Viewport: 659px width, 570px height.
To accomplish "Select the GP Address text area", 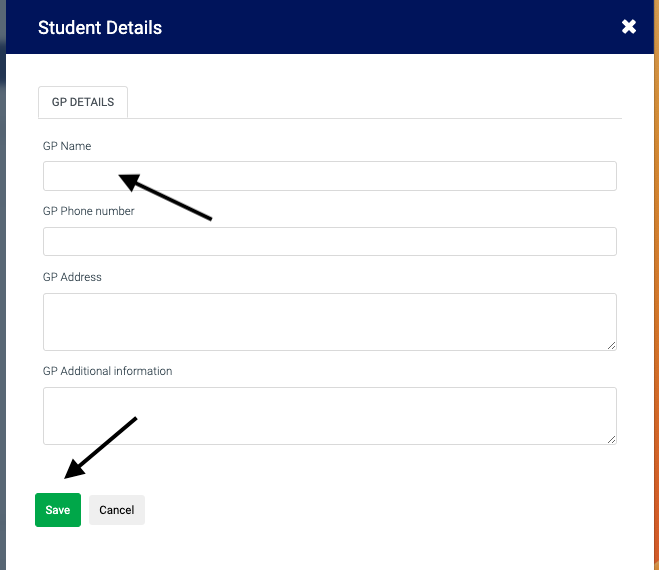I will [x=330, y=322].
